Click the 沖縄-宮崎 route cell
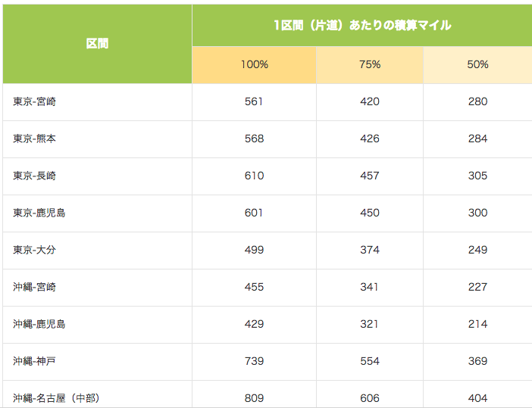 97,288
